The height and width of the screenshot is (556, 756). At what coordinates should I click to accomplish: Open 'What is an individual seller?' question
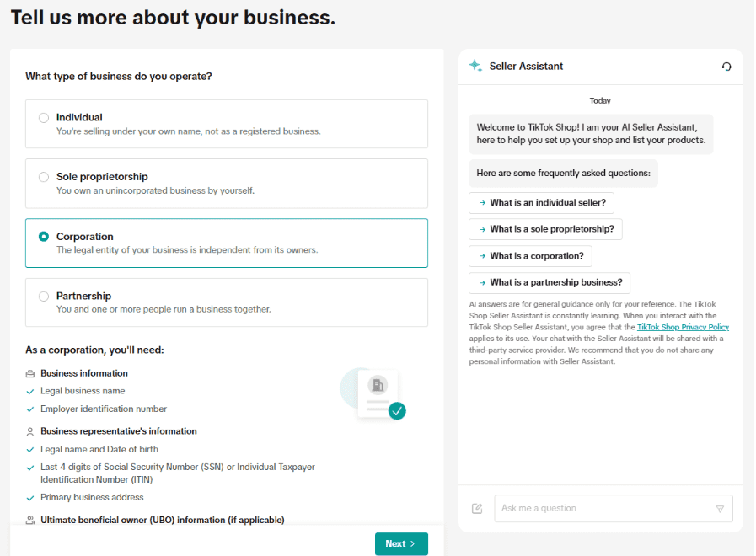pos(541,202)
